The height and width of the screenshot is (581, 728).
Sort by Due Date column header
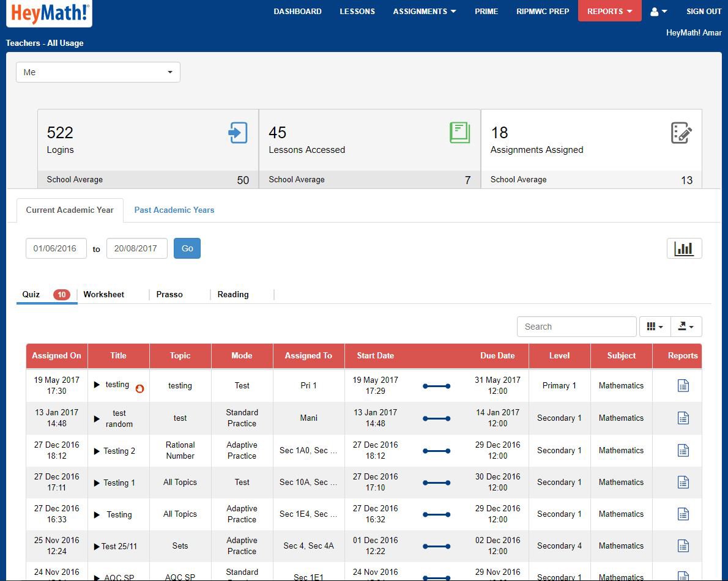497,356
